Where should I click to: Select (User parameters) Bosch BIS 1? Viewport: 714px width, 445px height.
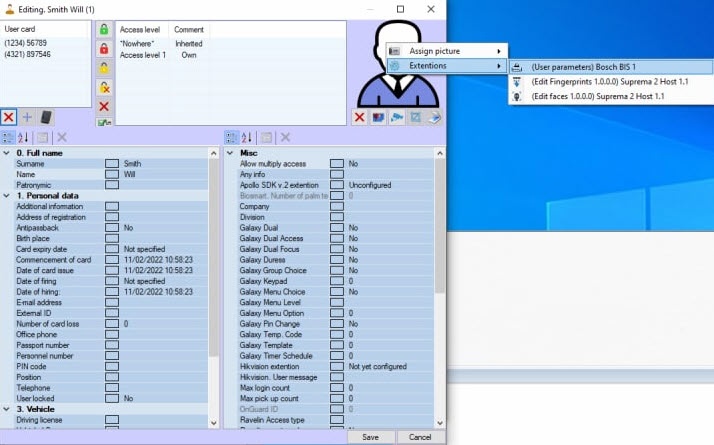point(611,67)
